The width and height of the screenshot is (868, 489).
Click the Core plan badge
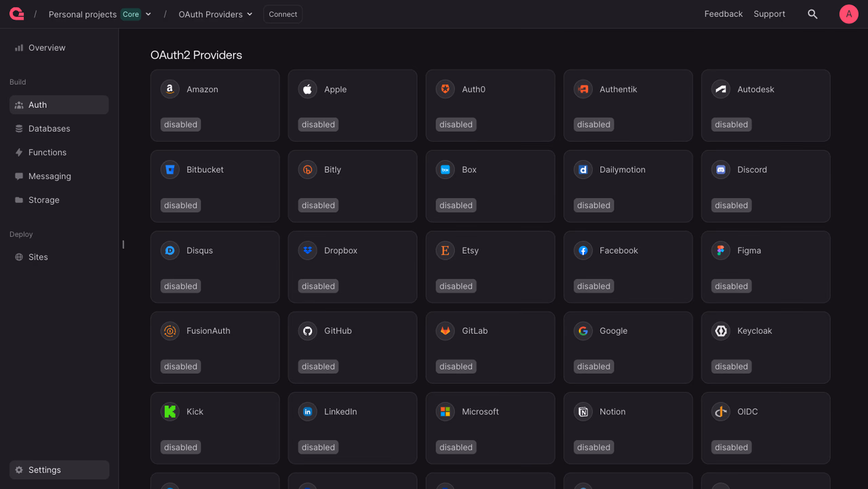[131, 14]
